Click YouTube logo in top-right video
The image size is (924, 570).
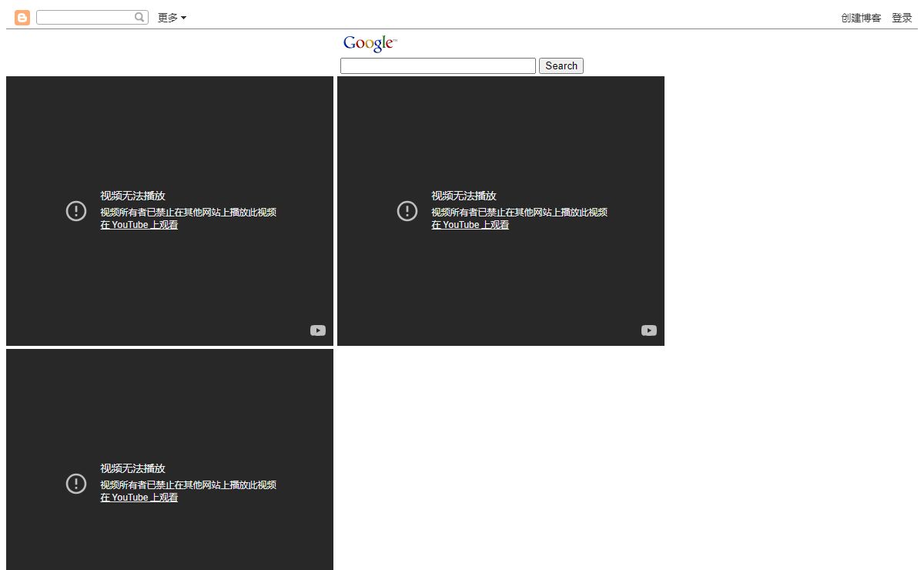click(x=649, y=330)
